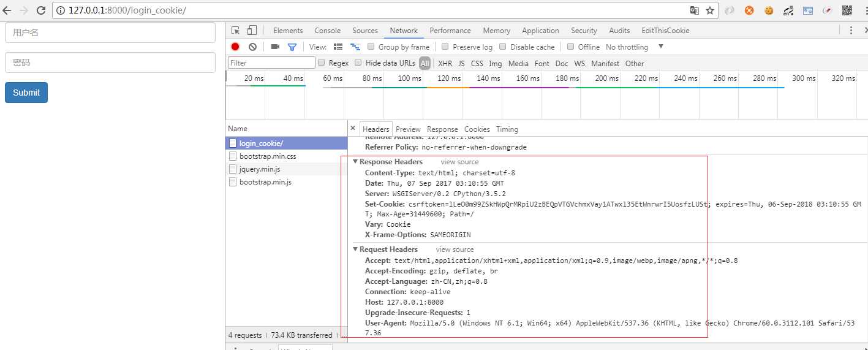View source of Request Headers
868x350 pixels.
point(455,249)
